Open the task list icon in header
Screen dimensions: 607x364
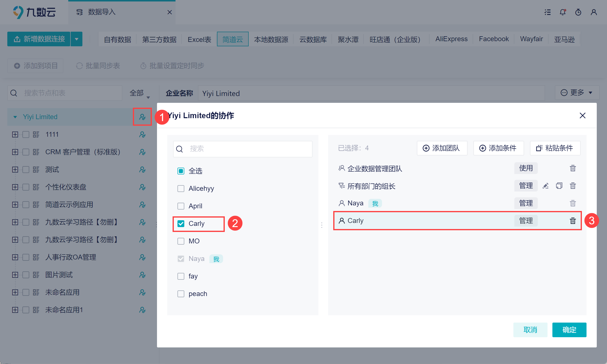tap(547, 12)
